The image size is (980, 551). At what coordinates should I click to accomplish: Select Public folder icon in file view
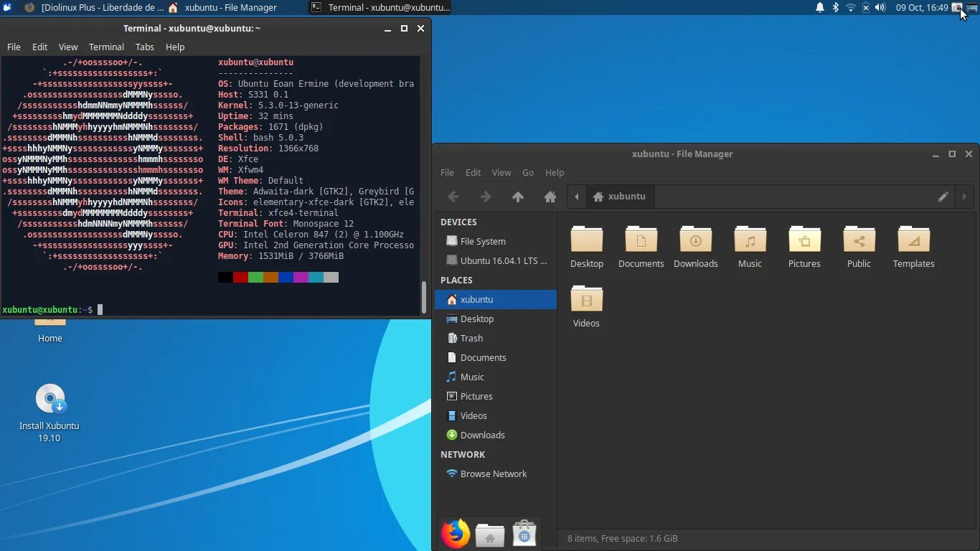[x=859, y=239]
